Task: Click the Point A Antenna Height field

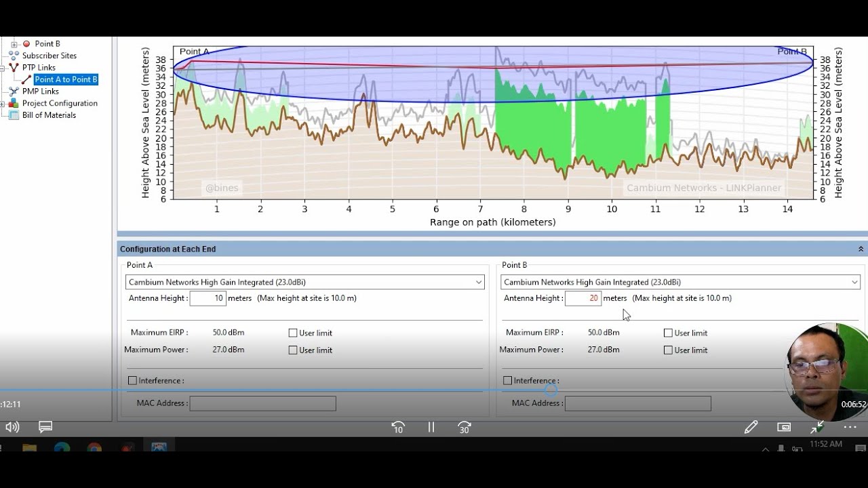Action: coord(208,298)
